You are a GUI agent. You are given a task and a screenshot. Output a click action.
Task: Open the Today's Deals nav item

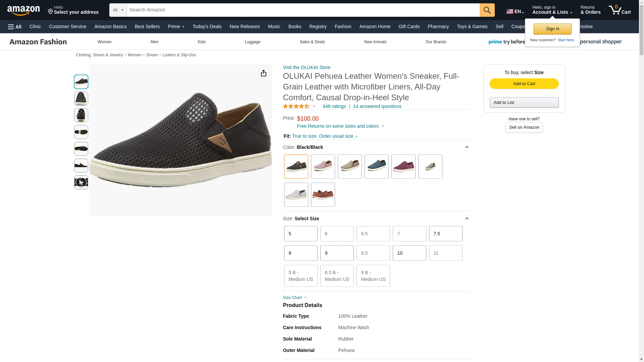(x=207, y=26)
